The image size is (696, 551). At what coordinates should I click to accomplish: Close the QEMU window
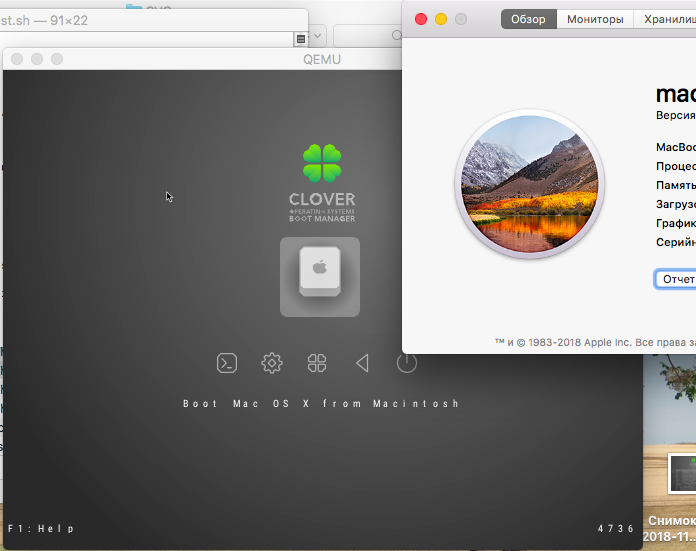click(17, 59)
